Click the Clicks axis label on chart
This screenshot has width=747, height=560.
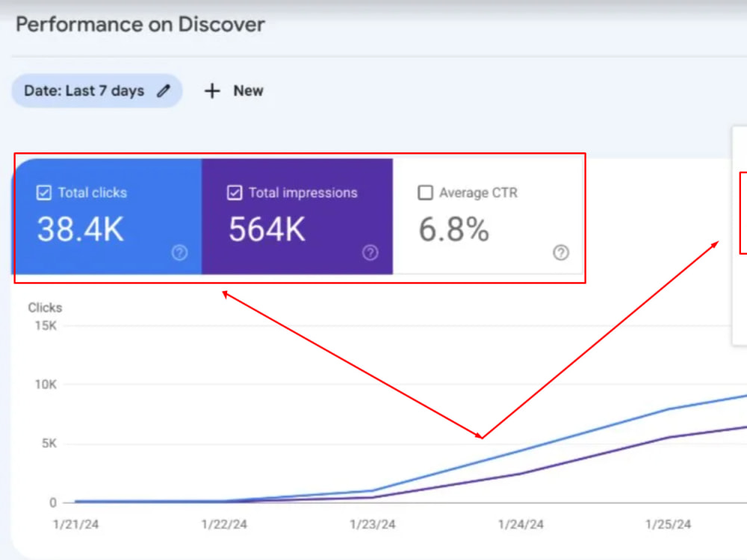[x=45, y=308]
